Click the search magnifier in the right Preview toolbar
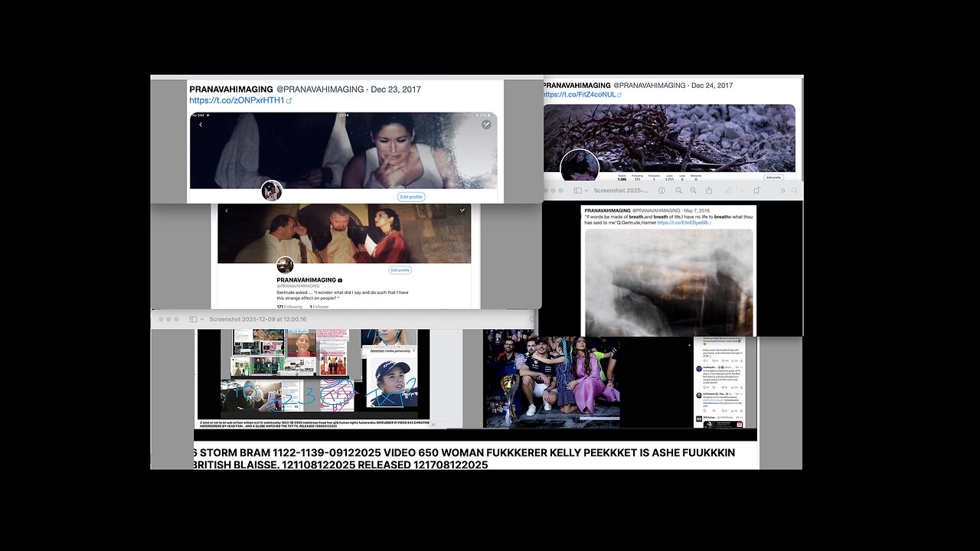 (795, 191)
